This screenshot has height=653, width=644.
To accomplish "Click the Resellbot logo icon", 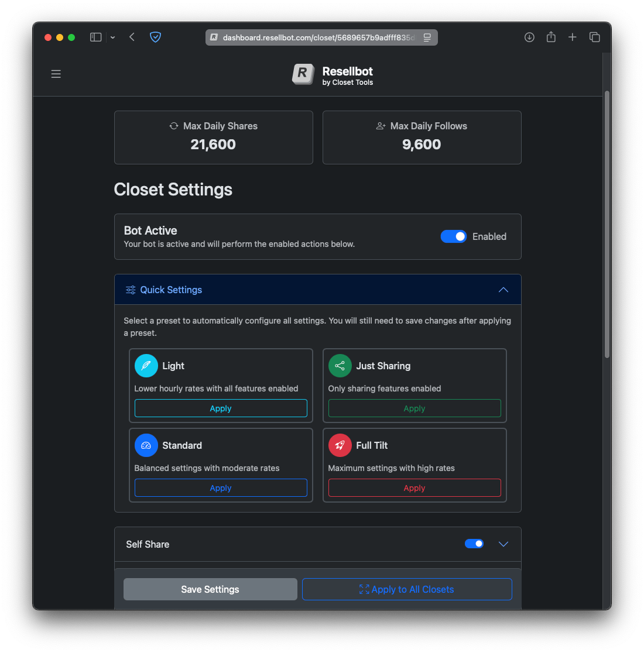I will pyautogui.click(x=303, y=74).
